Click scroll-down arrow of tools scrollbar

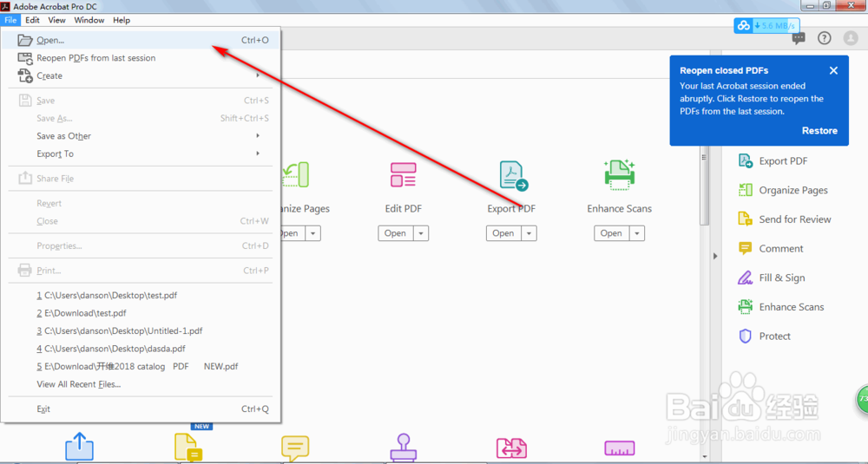coord(704,457)
